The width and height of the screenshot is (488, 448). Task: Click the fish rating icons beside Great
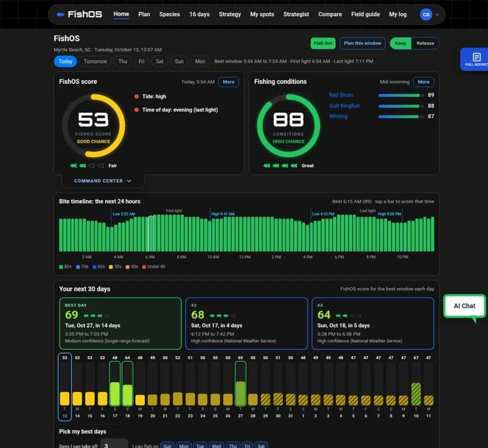pos(280,166)
